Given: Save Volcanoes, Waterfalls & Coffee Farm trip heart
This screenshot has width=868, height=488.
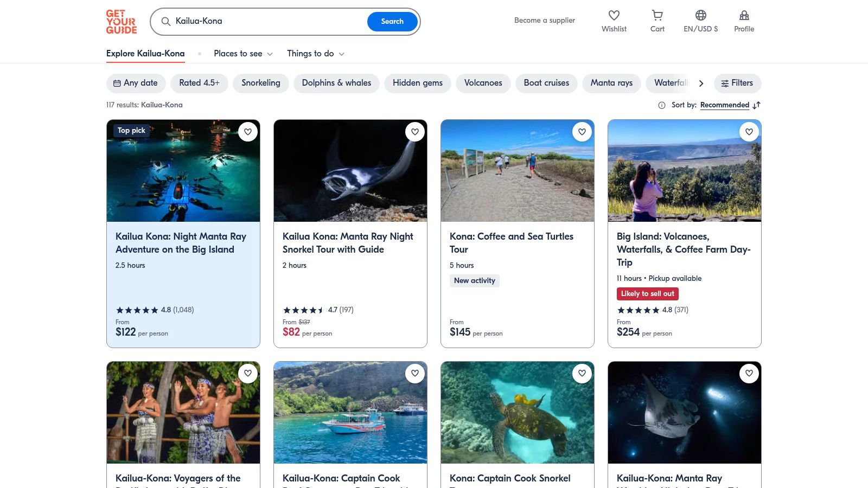Looking at the screenshot, I should tap(749, 132).
